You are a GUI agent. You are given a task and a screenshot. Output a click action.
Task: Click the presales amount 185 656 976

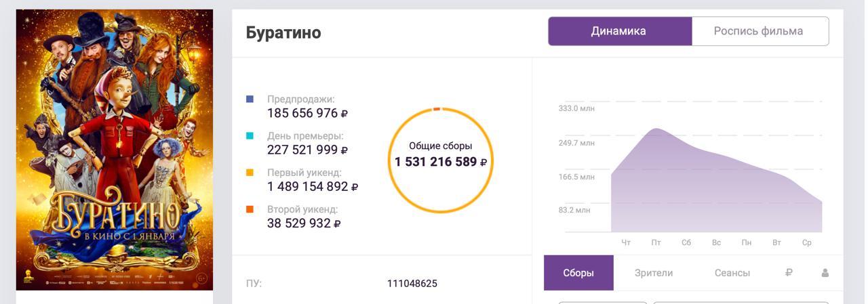tap(302, 114)
